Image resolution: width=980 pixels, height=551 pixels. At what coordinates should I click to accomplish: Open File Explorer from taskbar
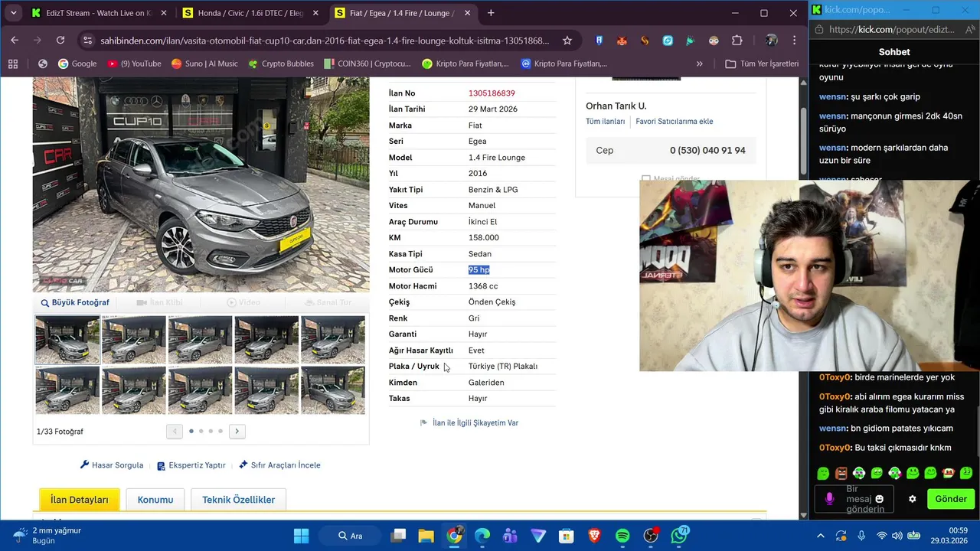pos(426,536)
